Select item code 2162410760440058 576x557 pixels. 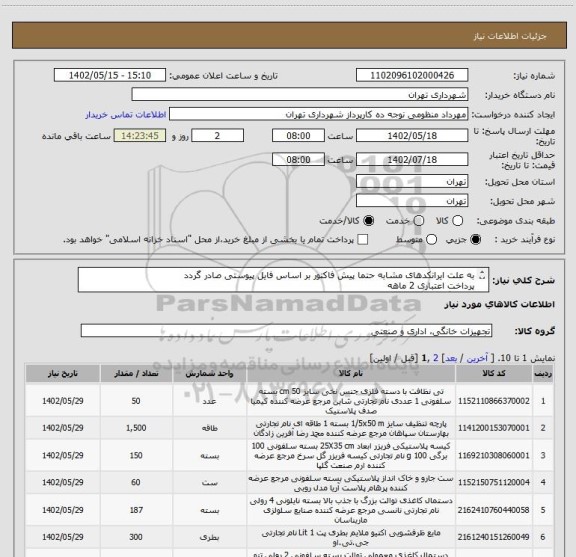click(x=494, y=510)
